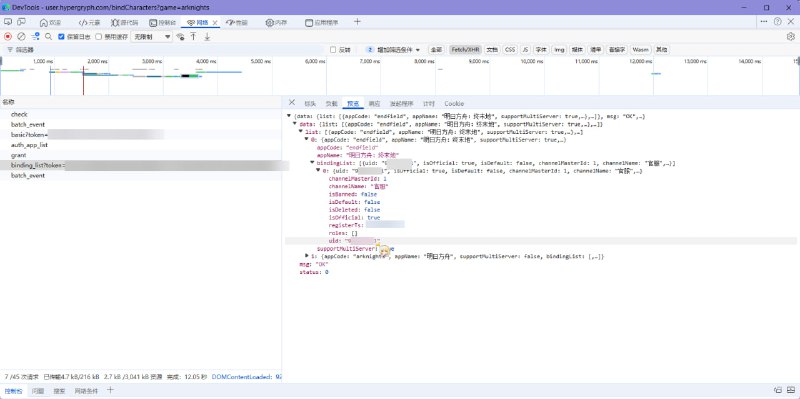Expand the arknights list item 1

(x=307, y=256)
